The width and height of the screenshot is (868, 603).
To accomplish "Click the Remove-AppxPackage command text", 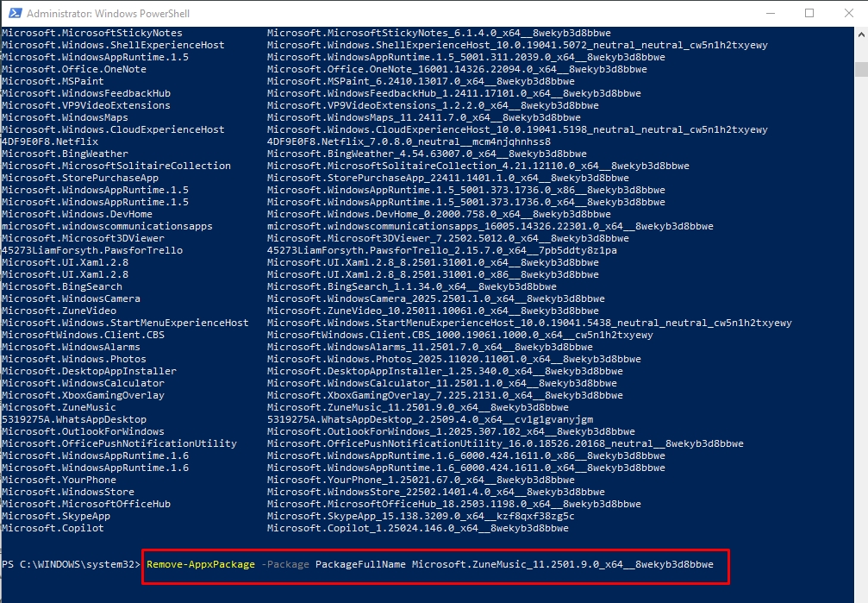I will coord(201,564).
